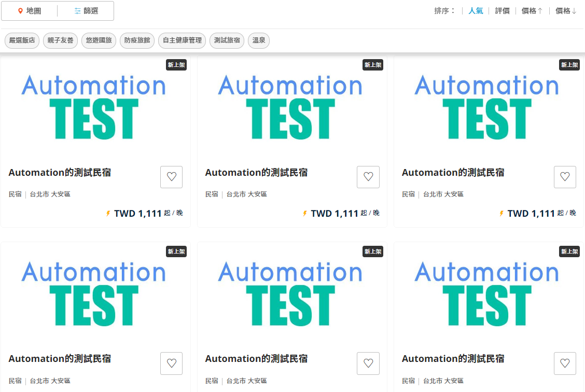Click the 新上架 badge on top-right card
Screen dimensions: 585x392
[x=569, y=65]
